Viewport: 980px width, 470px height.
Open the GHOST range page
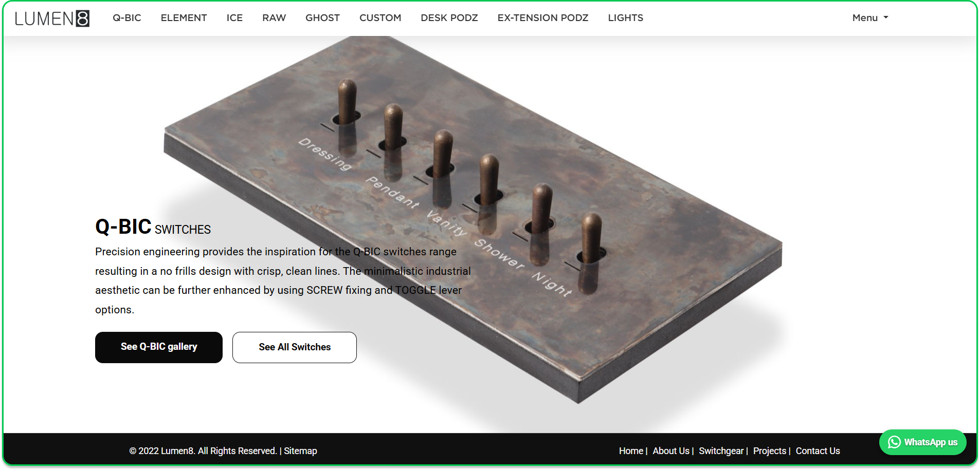tap(322, 18)
